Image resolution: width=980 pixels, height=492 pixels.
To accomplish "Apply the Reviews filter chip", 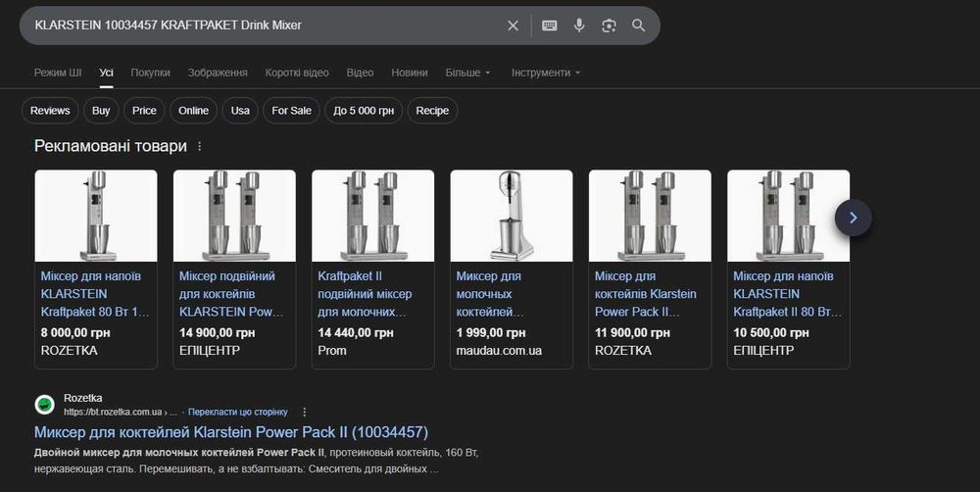I will click(x=50, y=111).
